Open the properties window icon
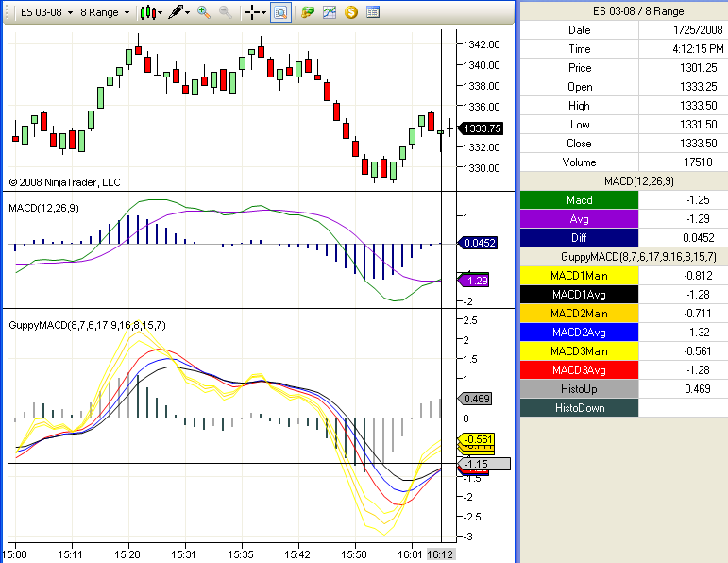 tap(372, 12)
